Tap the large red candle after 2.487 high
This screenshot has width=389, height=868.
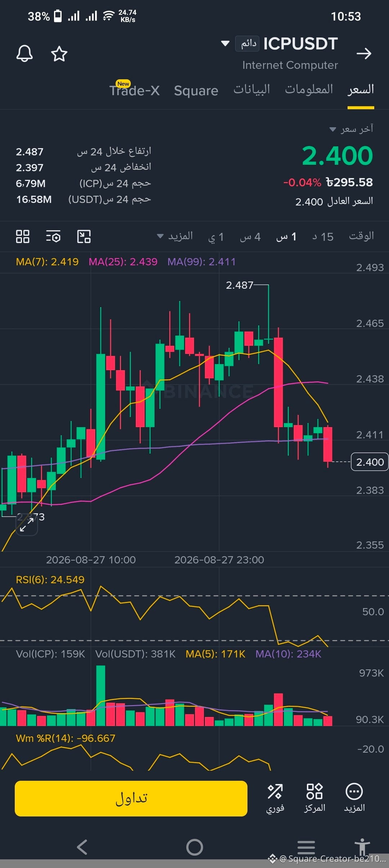click(x=278, y=382)
